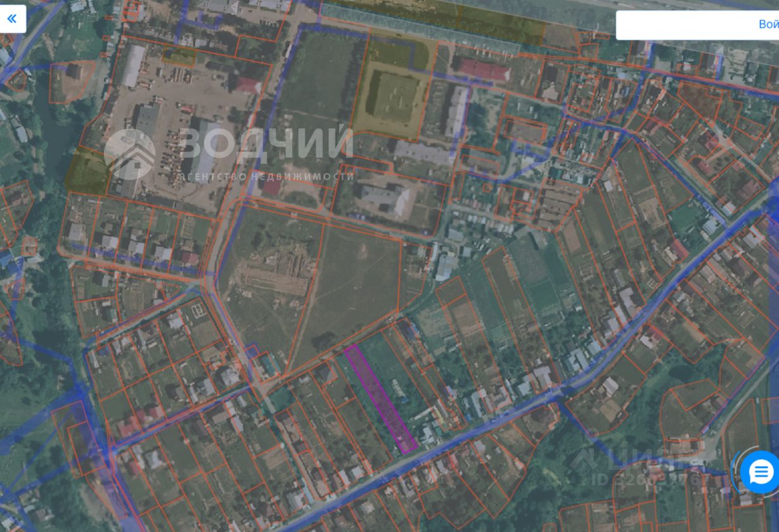Collapse the side panel with the double-chevron button

[12, 18]
